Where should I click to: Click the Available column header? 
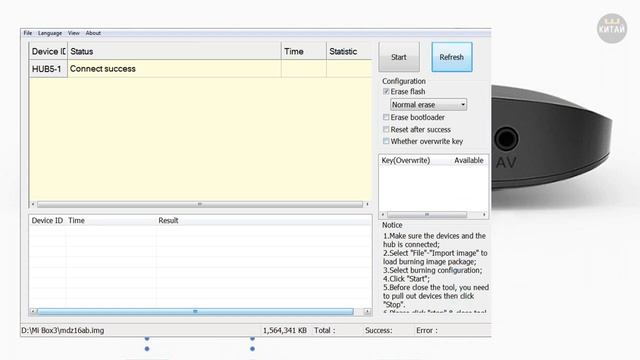pos(469,160)
